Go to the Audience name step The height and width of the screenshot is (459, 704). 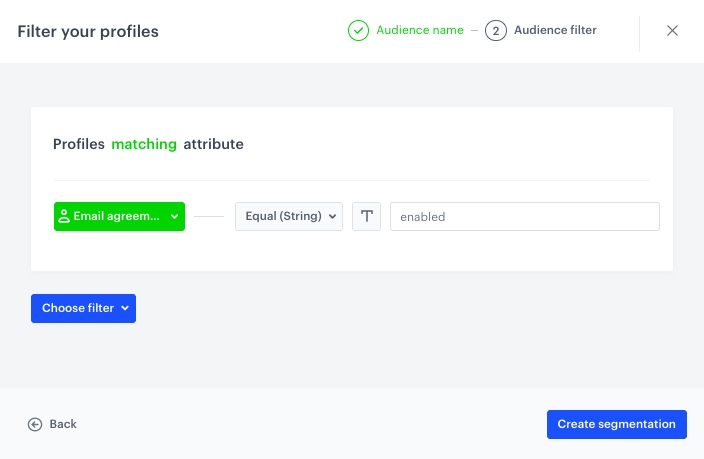[x=419, y=31]
